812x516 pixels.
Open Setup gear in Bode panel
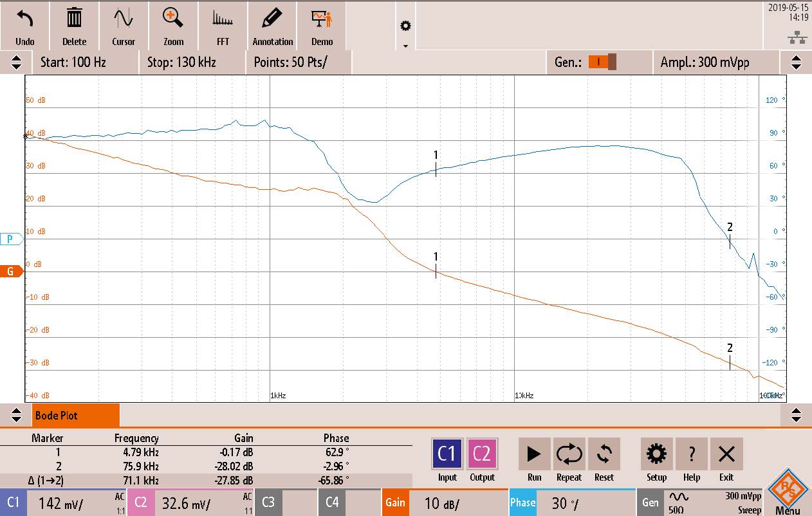tap(656, 455)
